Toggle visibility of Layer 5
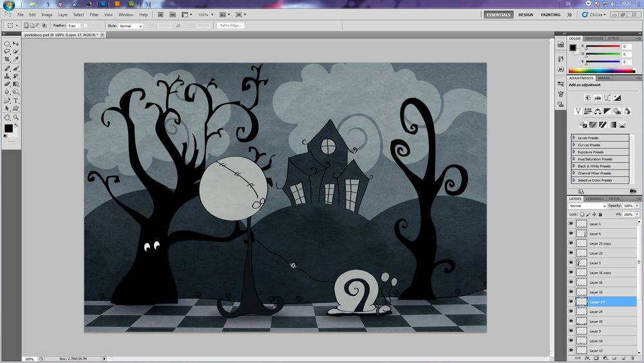The width and height of the screenshot is (644, 363). 571,262
